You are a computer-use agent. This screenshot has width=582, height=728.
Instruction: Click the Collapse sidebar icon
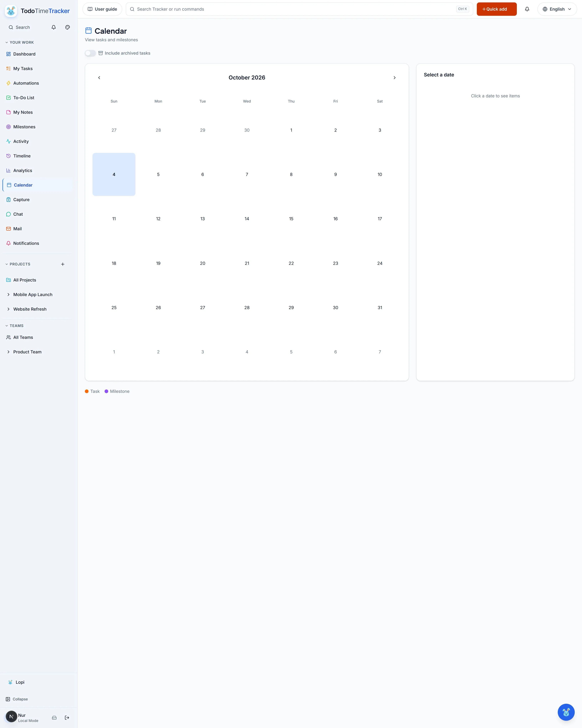[8, 699]
